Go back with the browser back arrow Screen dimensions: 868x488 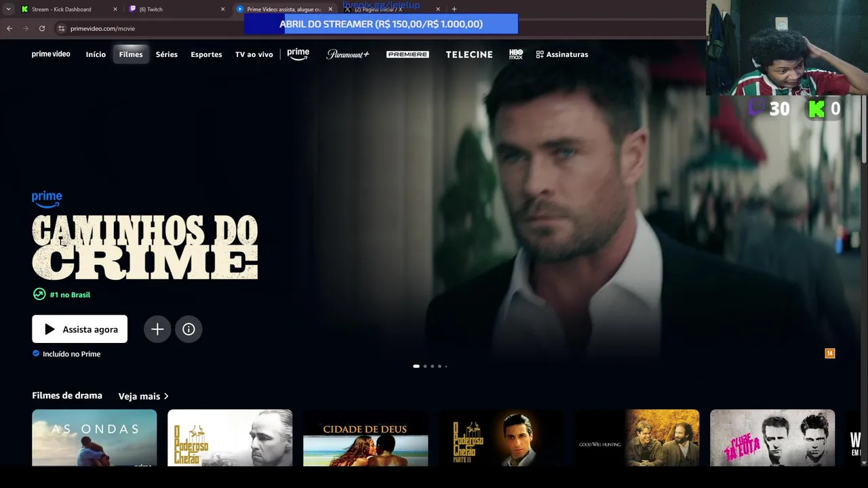click(9, 28)
